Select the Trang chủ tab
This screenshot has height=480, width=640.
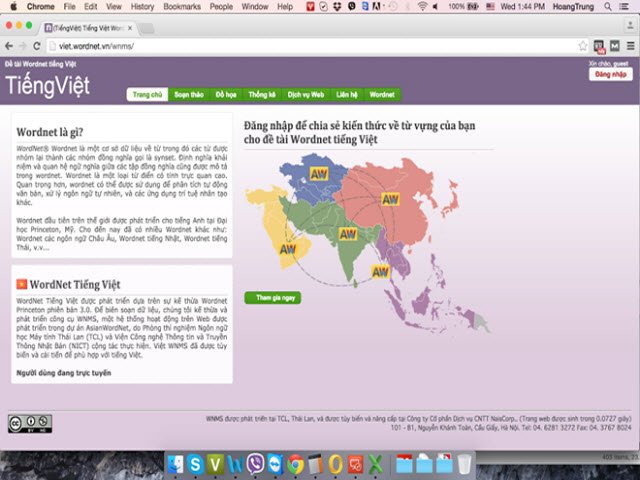(146, 94)
